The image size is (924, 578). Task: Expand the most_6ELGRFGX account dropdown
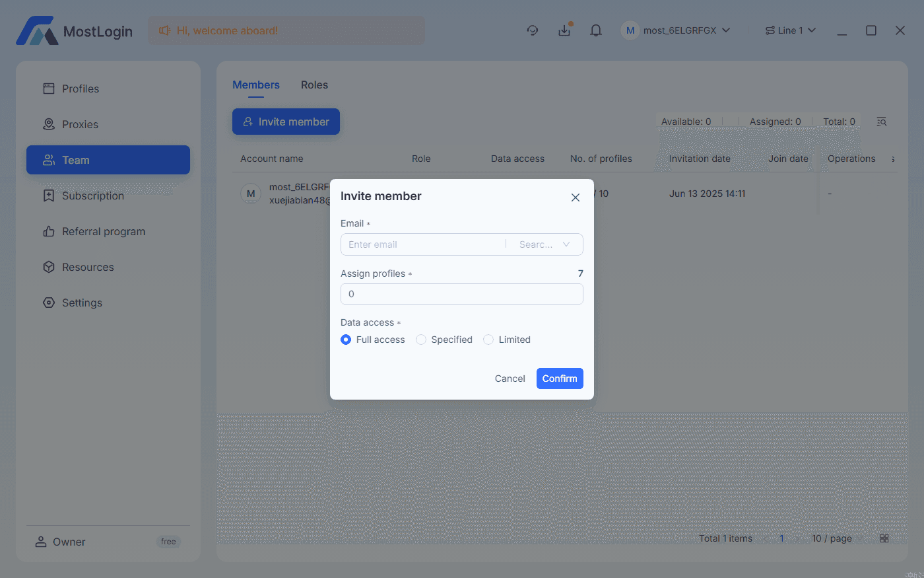click(x=726, y=30)
